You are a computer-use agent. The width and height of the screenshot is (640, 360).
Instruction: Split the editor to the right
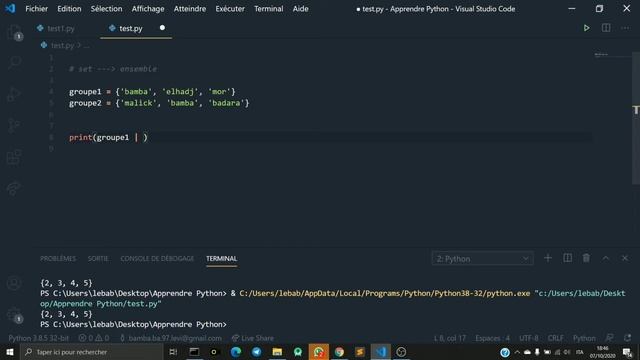[x=606, y=28]
